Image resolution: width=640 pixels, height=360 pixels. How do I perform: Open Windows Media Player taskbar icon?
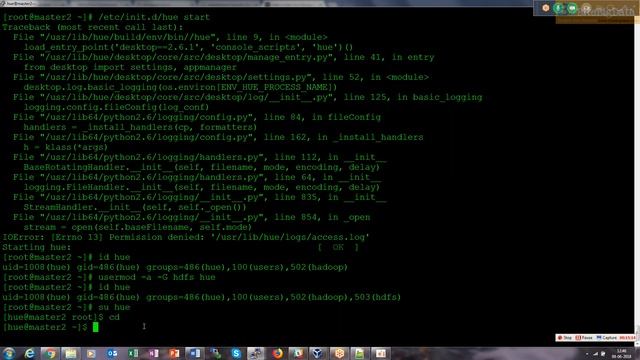coord(91,353)
